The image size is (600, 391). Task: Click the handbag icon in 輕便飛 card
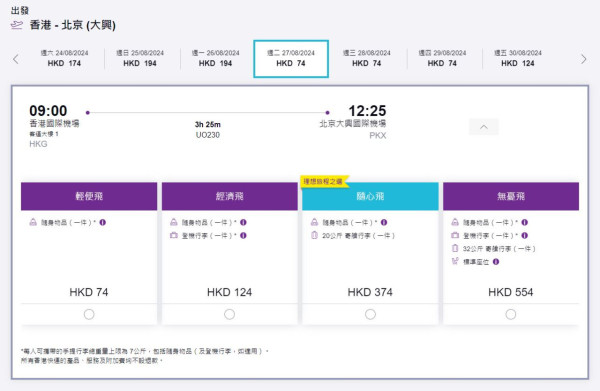point(33,222)
